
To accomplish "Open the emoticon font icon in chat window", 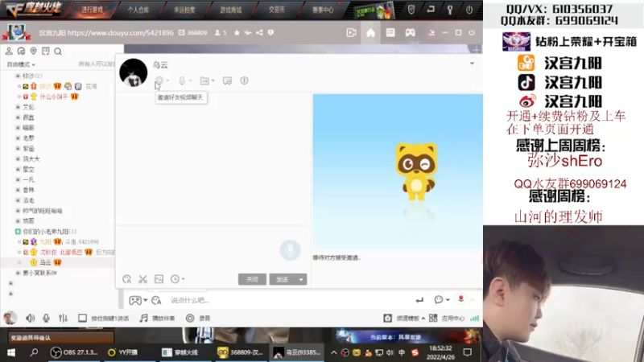I will pos(127,279).
